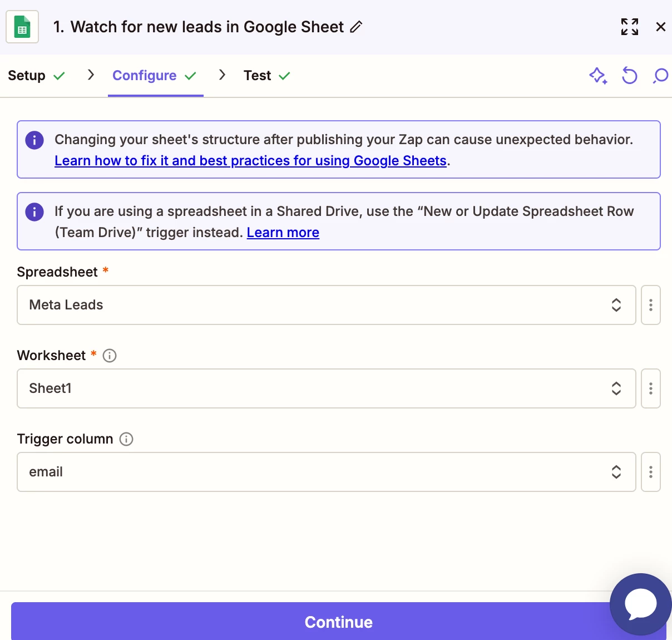Open the Learn more link
The image size is (672, 640).
pos(283,233)
